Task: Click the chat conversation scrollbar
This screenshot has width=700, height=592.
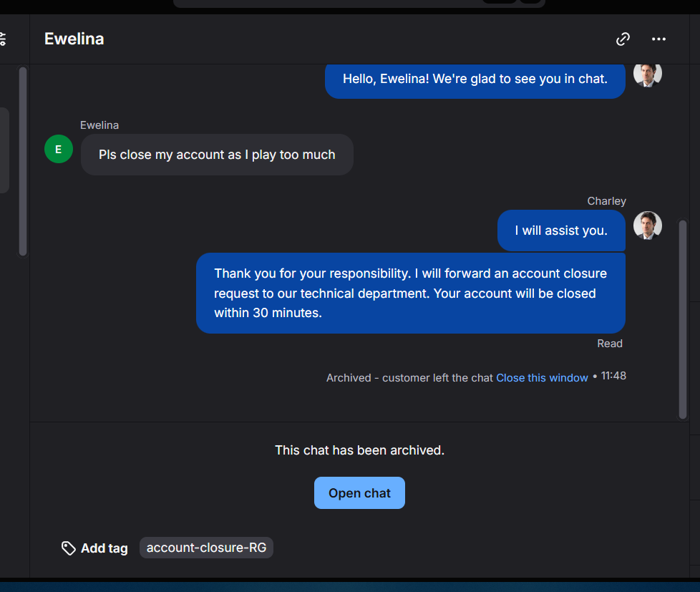Action: (682, 319)
